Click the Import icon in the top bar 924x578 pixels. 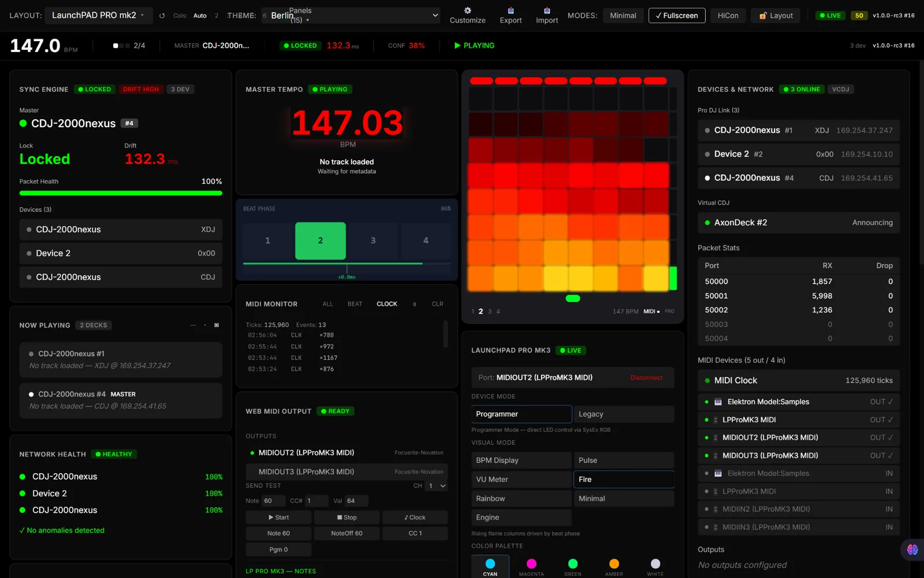[547, 10]
